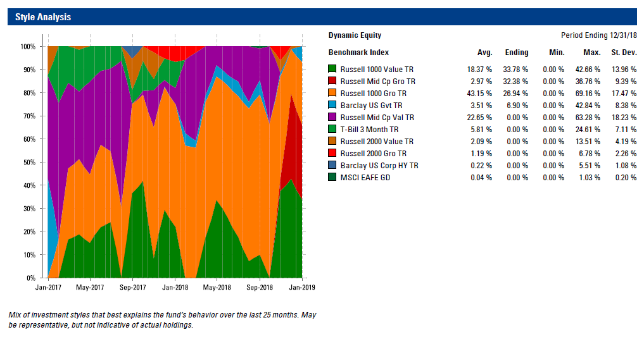
Task: Click the Avg. column header
Action: tap(484, 52)
